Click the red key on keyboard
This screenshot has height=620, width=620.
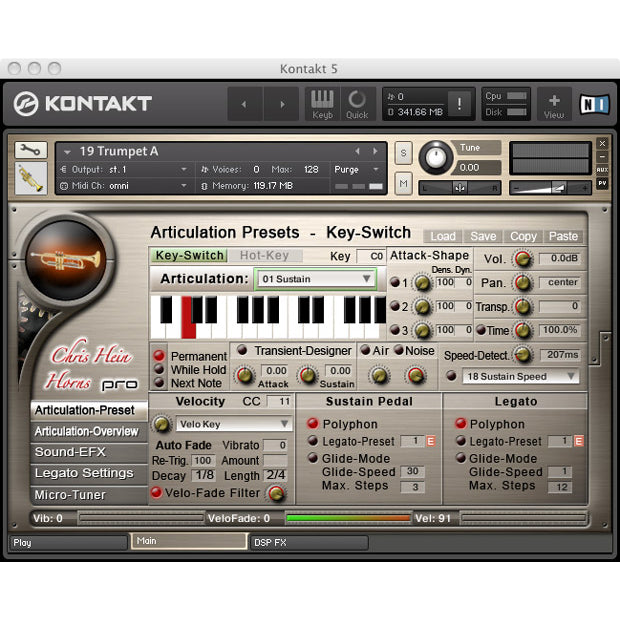pyautogui.click(x=188, y=317)
